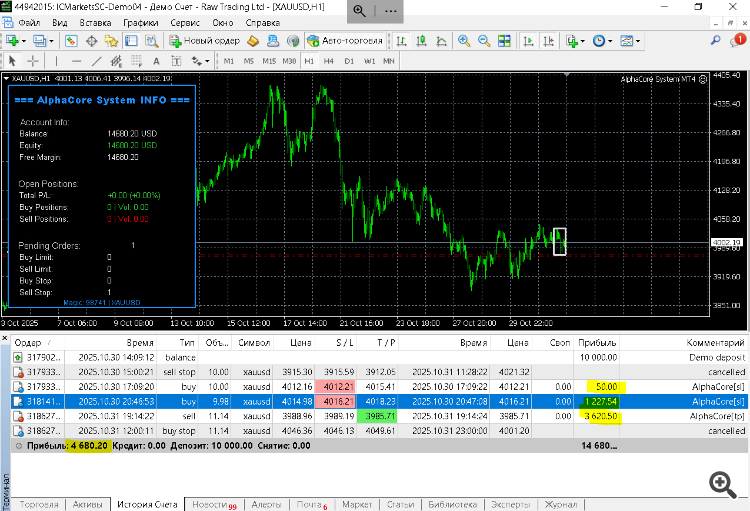The height and width of the screenshot is (511, 750).
Task: Open the Сервис menu
Action: tap(183, 21)
